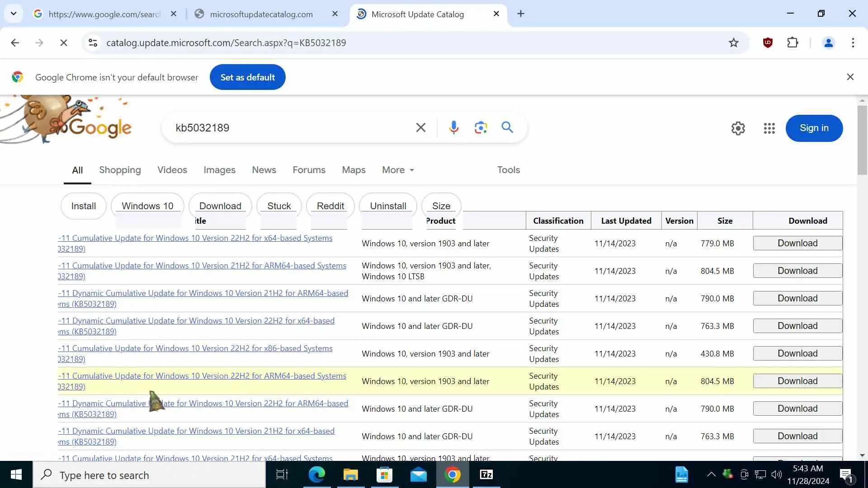Open the Google apps grid
This screenshot has width=868, height=488.
tap(769, 128)
